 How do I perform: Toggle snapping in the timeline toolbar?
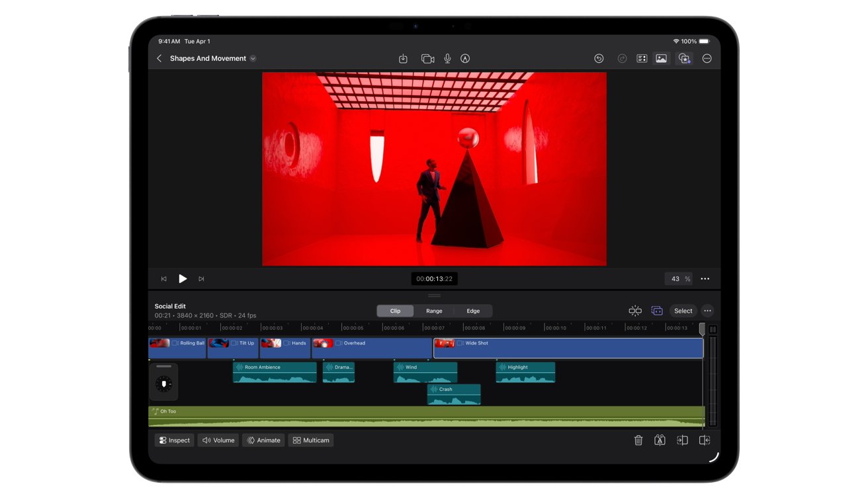635,310
